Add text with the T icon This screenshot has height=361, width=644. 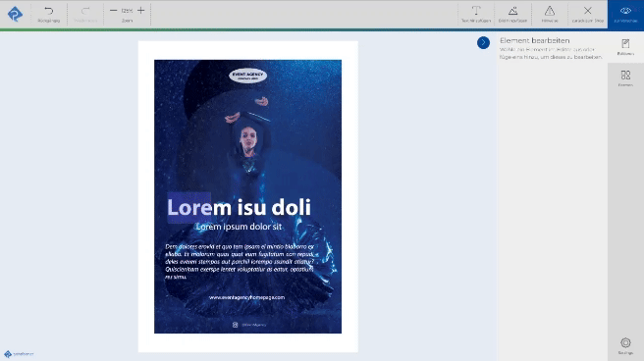[x=476, y=14]
